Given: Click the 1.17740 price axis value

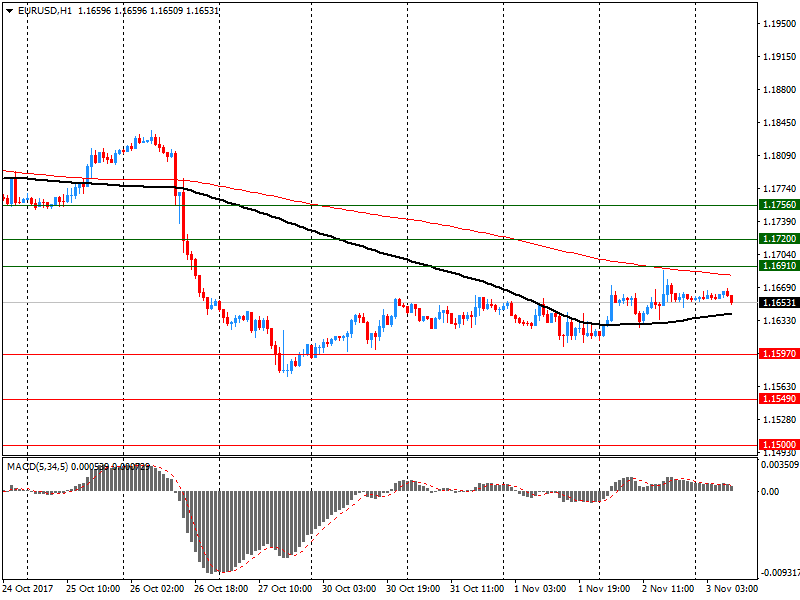Looking at the screenshot, I should (x=779, y=189).
